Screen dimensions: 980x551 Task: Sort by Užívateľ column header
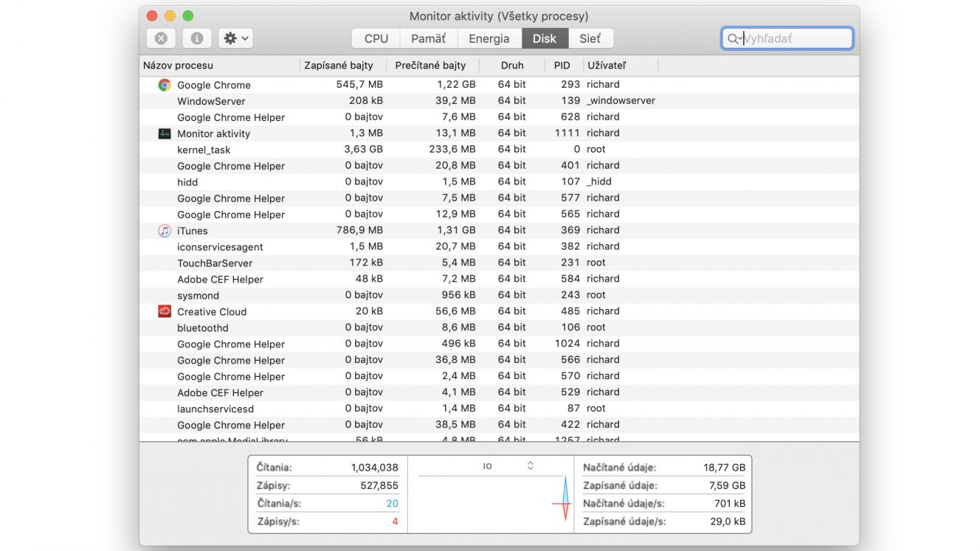click(x=621, y=66)
